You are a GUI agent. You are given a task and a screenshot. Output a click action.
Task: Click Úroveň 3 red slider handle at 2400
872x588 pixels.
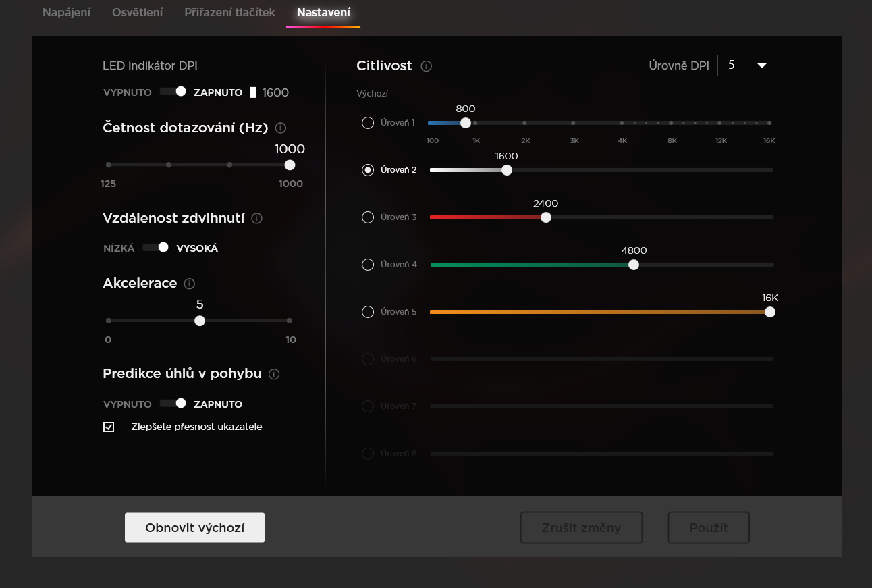(546, 217)
